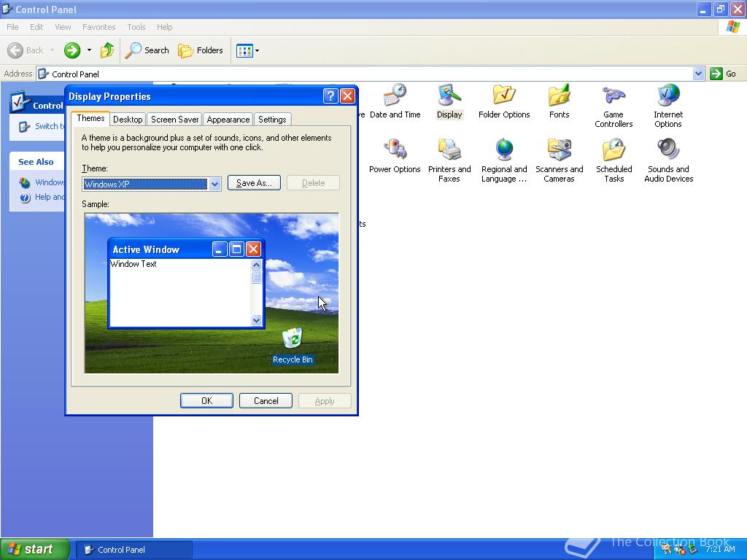Click OK in Display Properties

[206, 401]
